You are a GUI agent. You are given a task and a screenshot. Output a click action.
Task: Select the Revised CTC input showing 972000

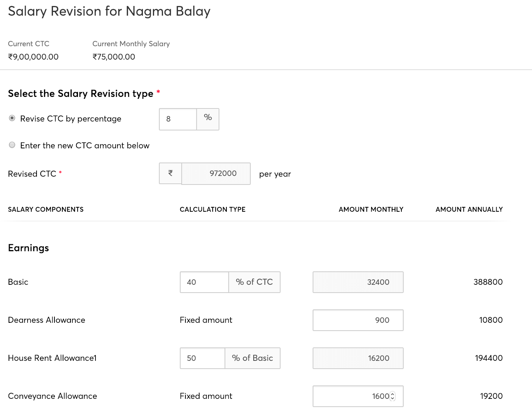click(216, 173)
